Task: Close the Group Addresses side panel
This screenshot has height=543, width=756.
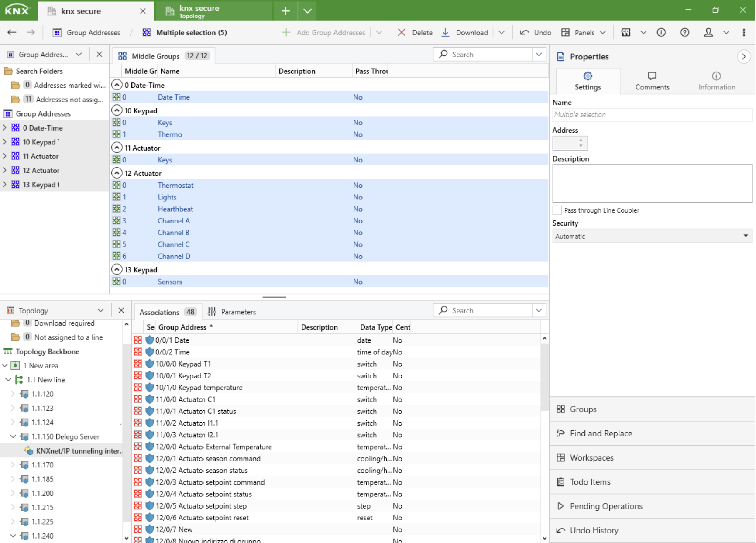Action: (100, 55)
